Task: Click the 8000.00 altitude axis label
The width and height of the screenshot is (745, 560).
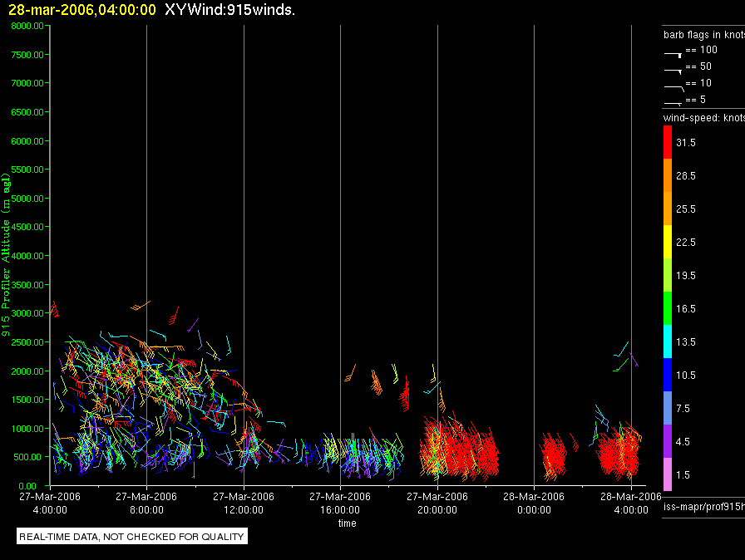Action: click(27, 26)
